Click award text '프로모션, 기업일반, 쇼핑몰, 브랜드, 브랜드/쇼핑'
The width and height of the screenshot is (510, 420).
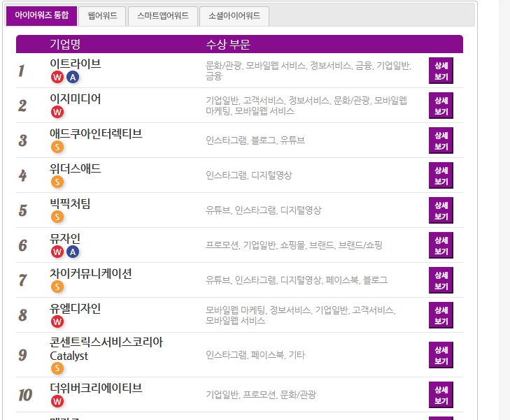coord(294,245)
